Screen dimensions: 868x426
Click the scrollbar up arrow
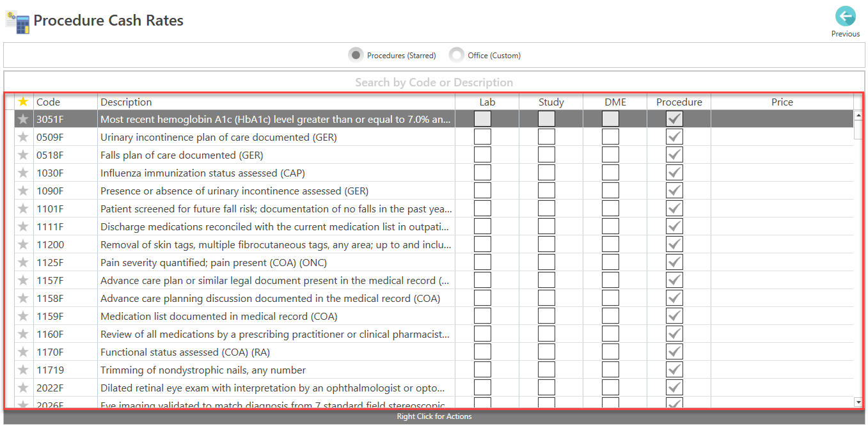[x=858, y=115]
